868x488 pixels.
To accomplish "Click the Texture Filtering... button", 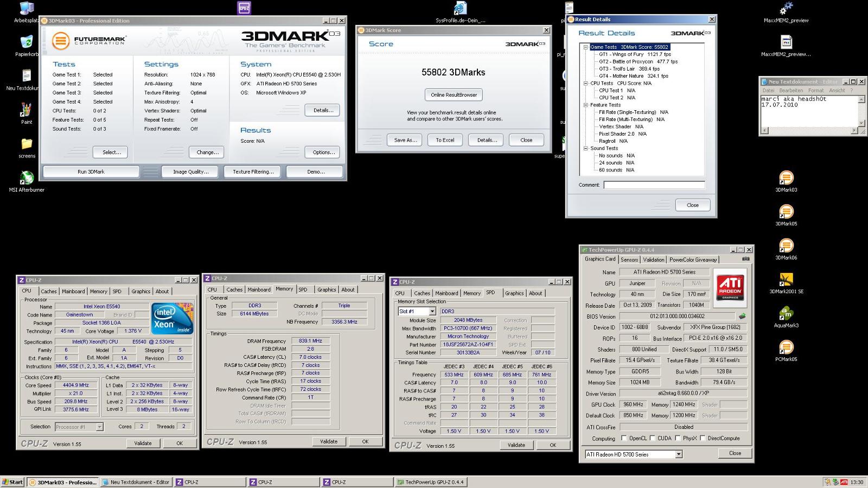I will point(253,172).
